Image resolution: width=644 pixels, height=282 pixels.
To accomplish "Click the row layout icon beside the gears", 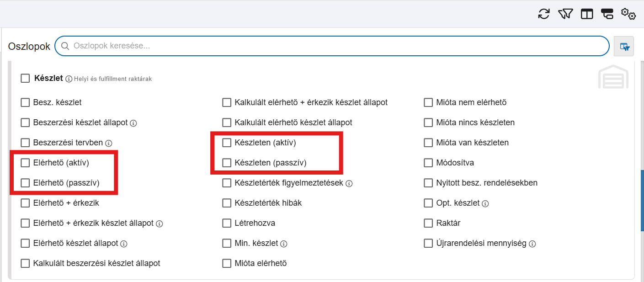I will 607,14.
